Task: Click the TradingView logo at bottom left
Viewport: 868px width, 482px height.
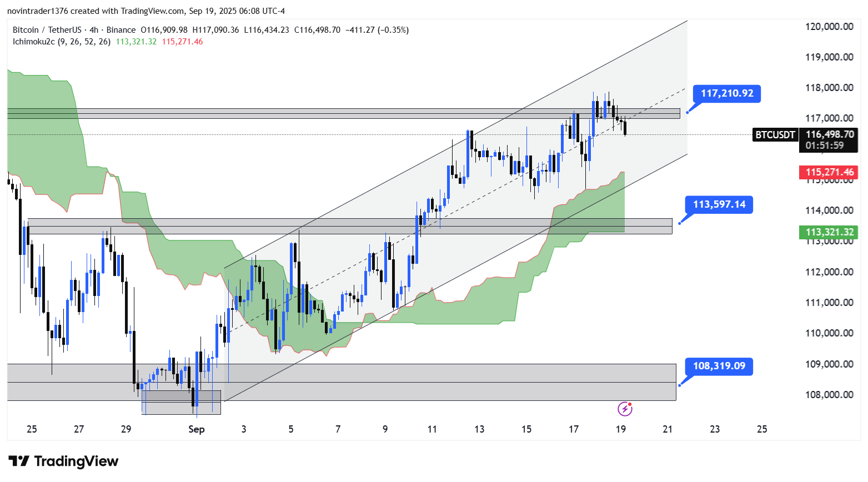Action: pos(63,461)
